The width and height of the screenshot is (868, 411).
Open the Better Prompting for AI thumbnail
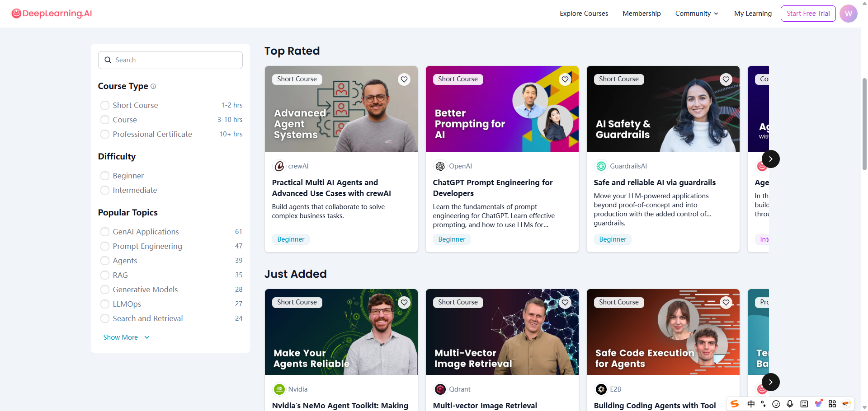click(502, 109)
